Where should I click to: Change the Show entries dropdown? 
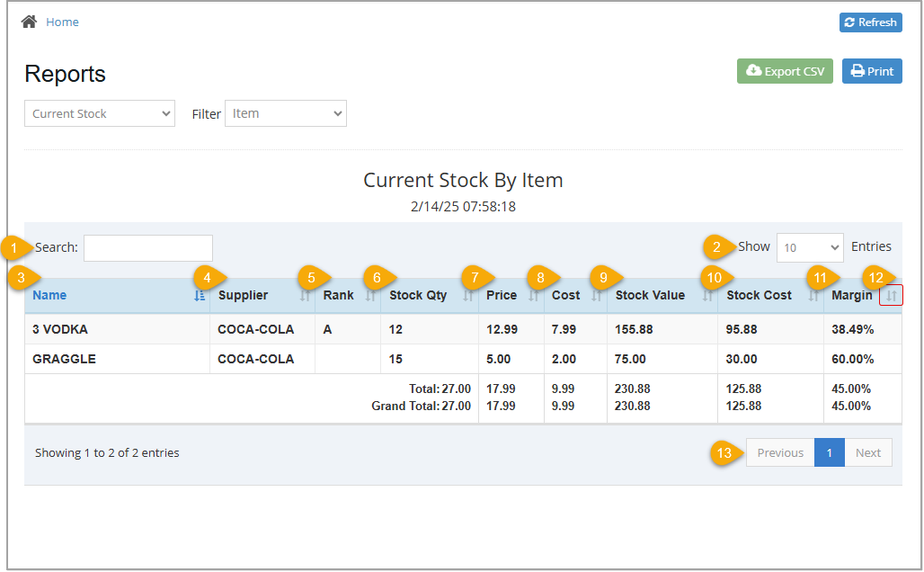809,247
